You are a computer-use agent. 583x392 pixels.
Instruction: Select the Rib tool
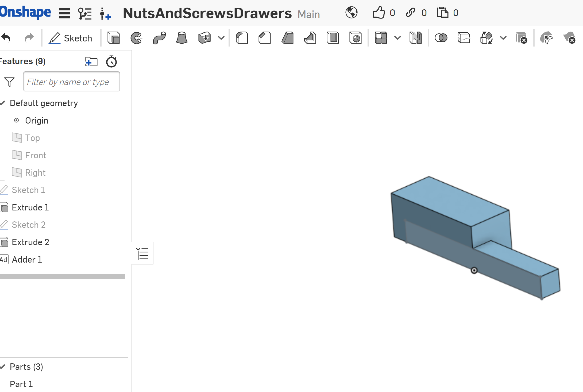tap(310, 38)
